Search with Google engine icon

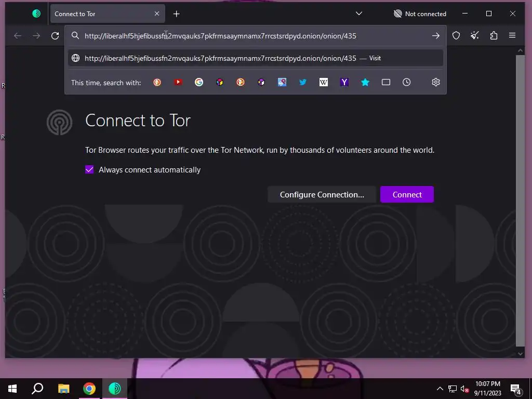click(x=199, y=82)
